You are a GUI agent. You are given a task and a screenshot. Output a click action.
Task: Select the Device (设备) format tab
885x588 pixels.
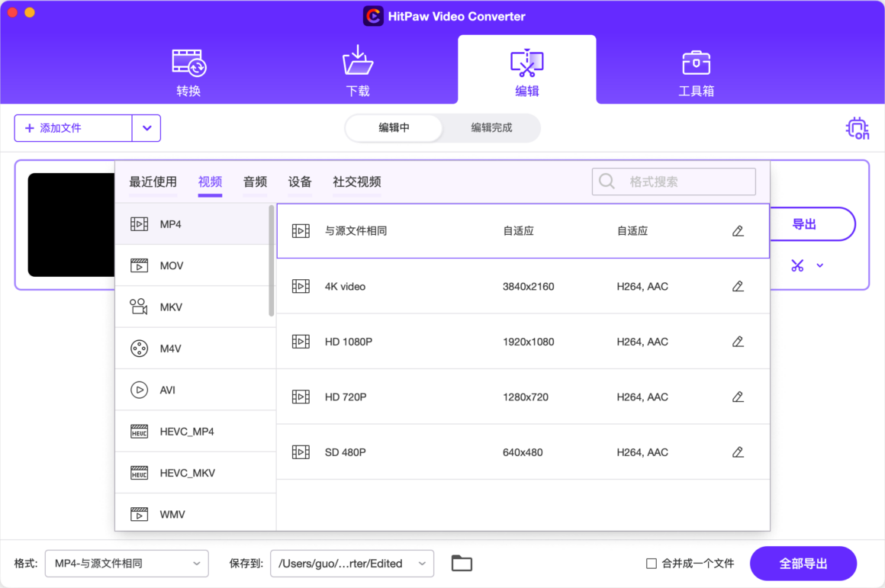[x=300, y=182]
